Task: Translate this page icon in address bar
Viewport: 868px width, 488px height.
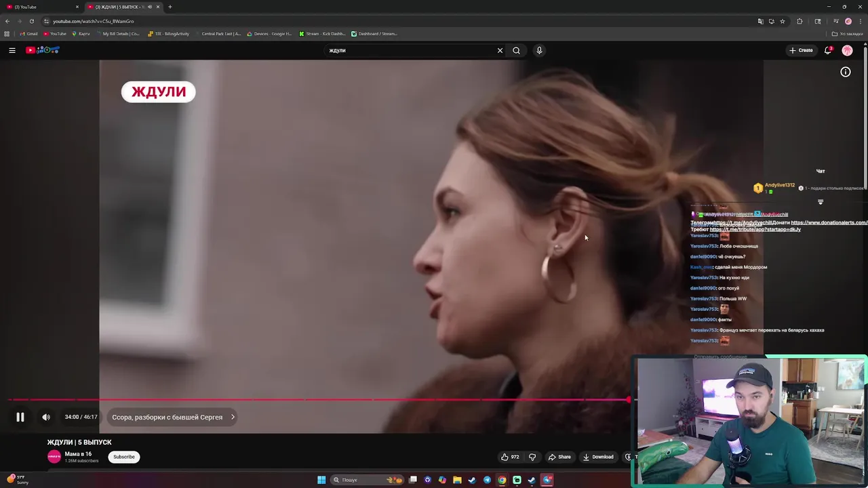Action: [x=761, y=21]
